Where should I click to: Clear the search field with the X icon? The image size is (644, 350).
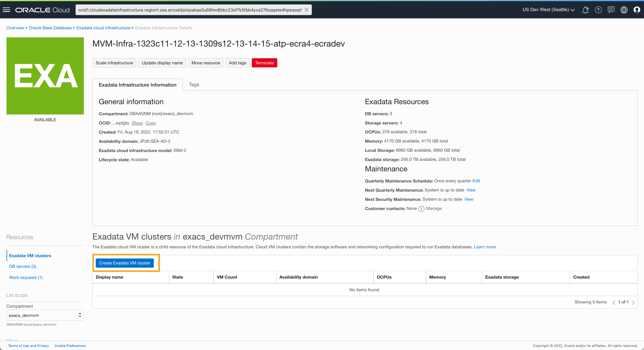tap(306, 10)
